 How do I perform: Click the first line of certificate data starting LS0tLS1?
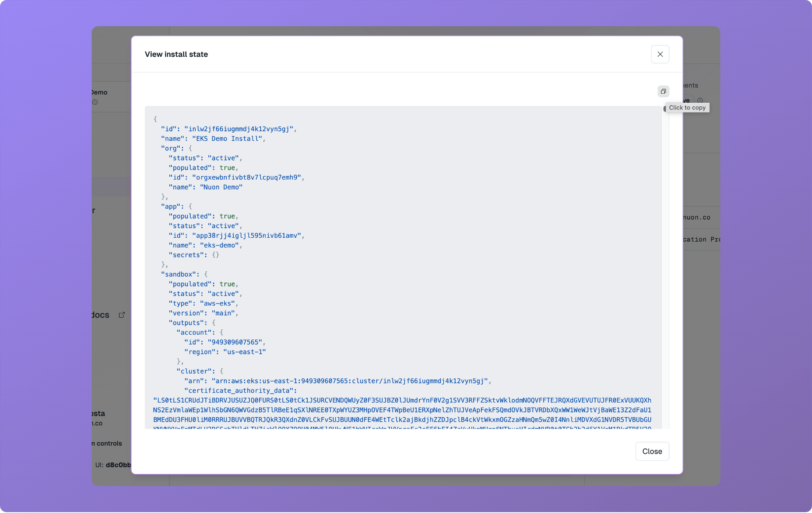pyautogui.click(x=402, y=400)
